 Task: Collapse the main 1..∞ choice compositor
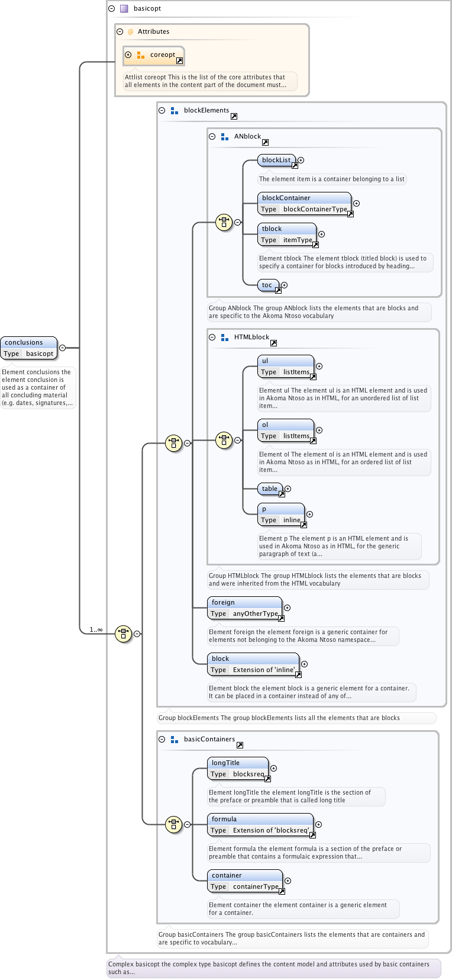pos(137,634)
